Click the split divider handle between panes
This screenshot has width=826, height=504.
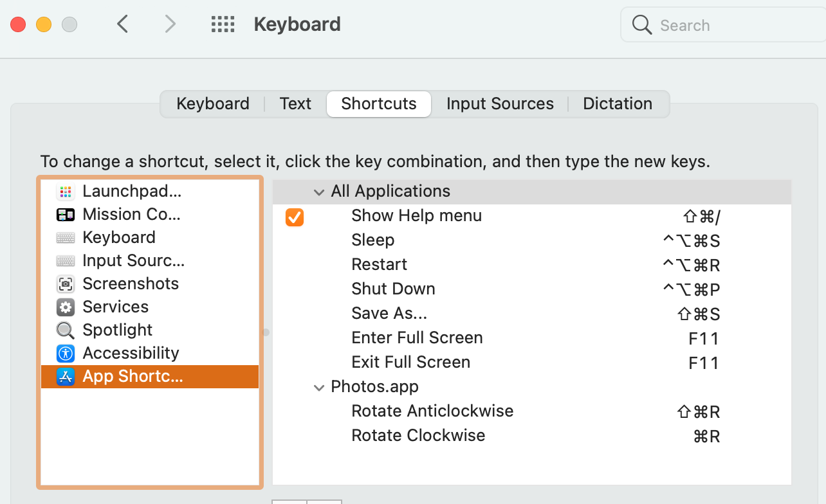point(266,332)
